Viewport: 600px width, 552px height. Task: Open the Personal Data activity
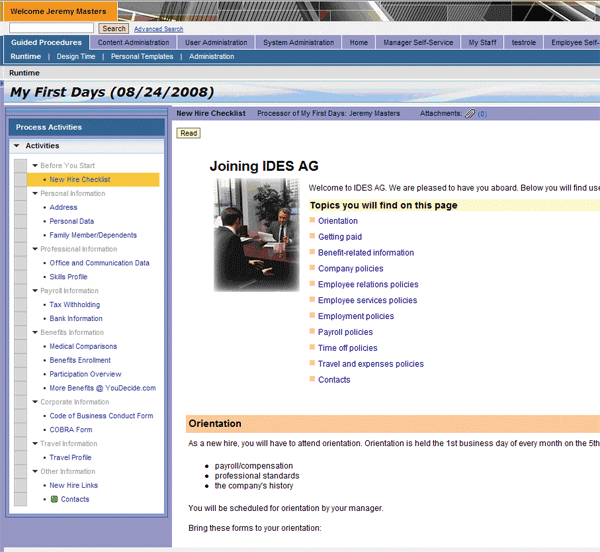(72, 221)
